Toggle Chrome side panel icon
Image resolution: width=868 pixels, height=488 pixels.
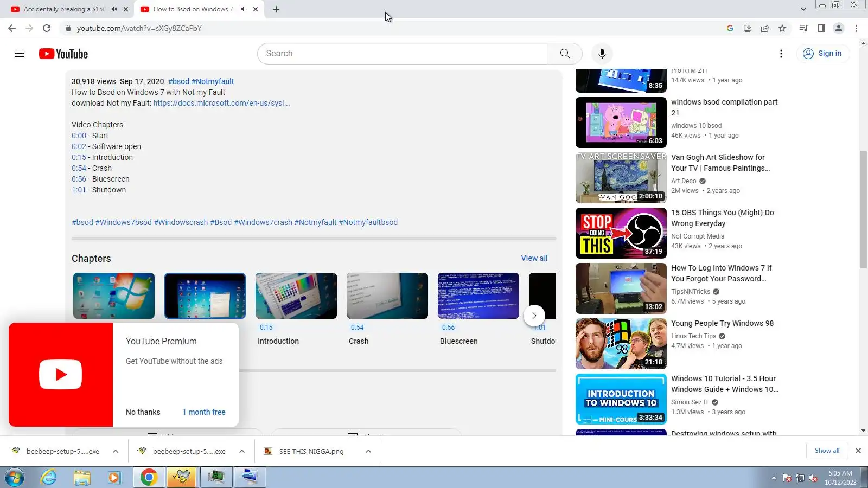click(x=821, y=28)
